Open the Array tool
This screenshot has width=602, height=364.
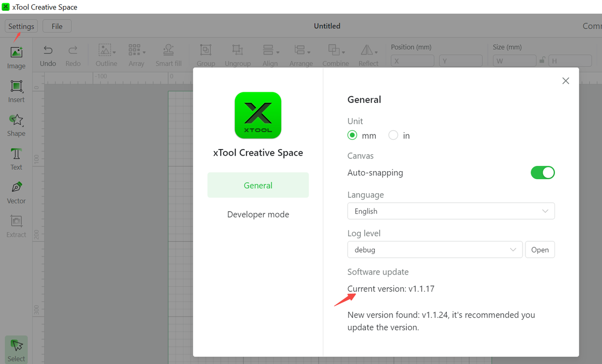pyautogui.click(x=136, y=55)
